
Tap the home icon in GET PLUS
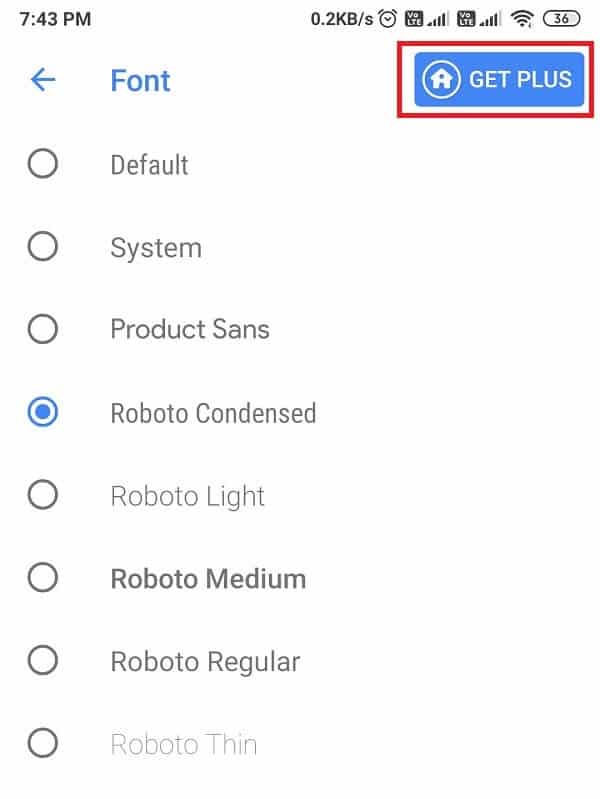pos(441,80)
